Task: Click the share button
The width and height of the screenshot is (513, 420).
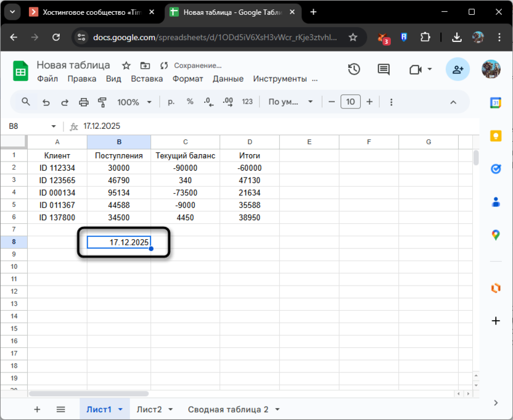Action: (458, 69)
